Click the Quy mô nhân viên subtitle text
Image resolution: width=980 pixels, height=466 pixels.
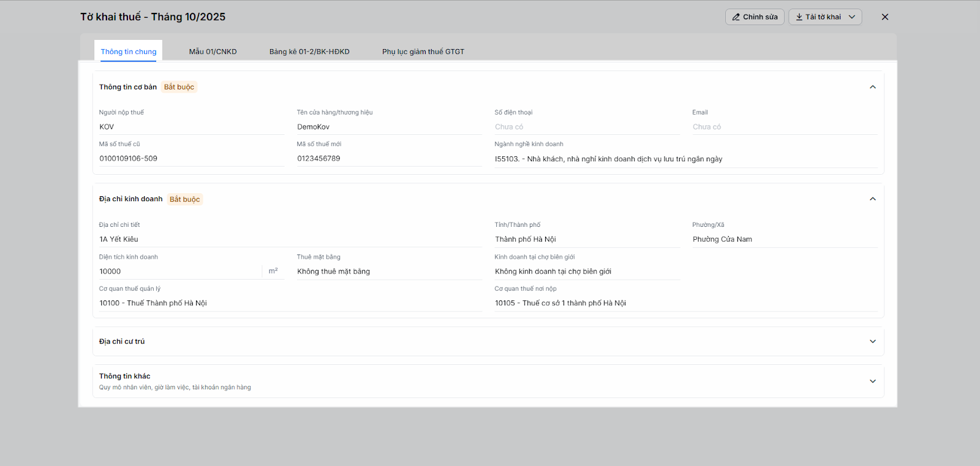pos(175,388)
